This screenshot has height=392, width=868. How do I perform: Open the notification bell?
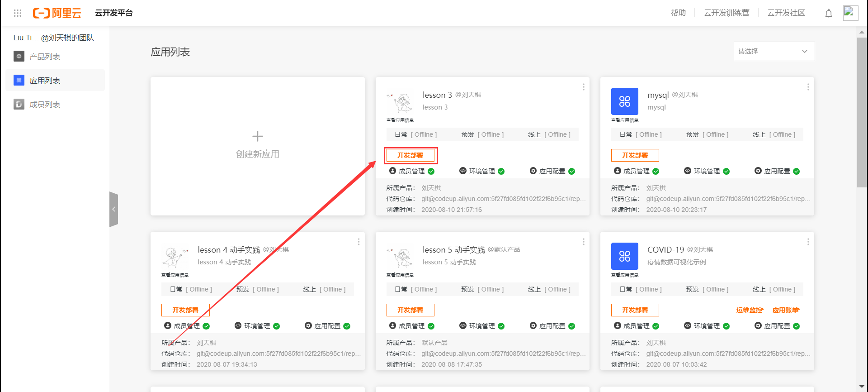(x=828, y=13)
